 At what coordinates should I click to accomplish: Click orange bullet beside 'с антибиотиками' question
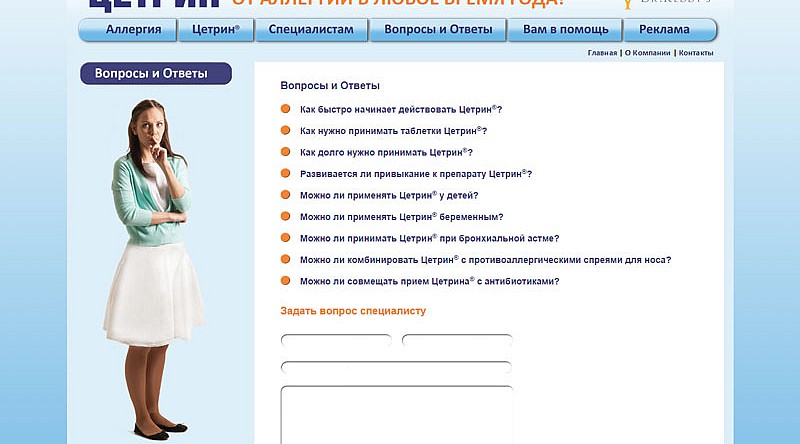click(285, 280)
